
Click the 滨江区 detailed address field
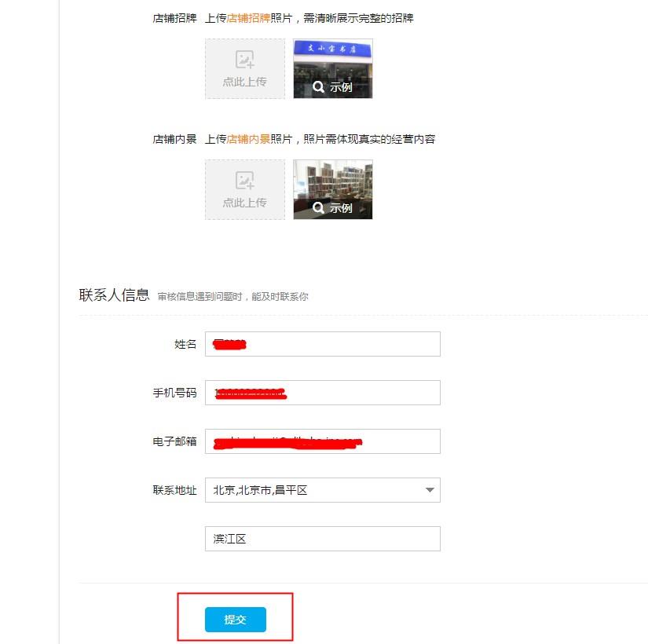[323, 539]
